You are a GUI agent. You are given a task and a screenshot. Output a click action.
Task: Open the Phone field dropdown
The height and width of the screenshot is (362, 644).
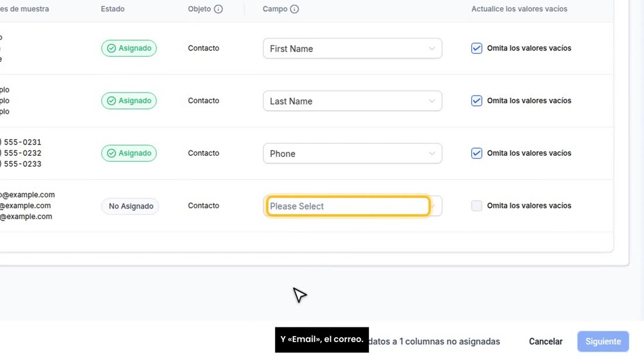[x=352, y=153]
